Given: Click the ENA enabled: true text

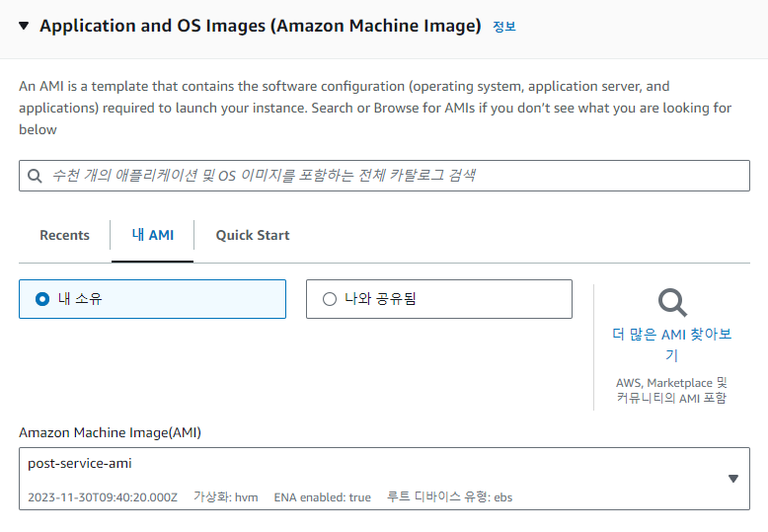Looking at the screenshot, I should (322, 497).
